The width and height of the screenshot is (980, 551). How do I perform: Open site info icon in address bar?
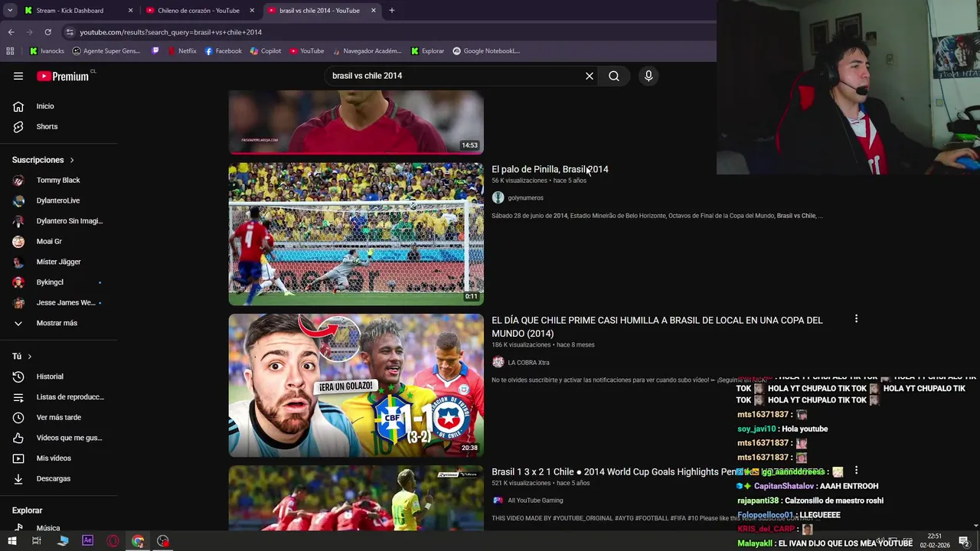(70, 32)
